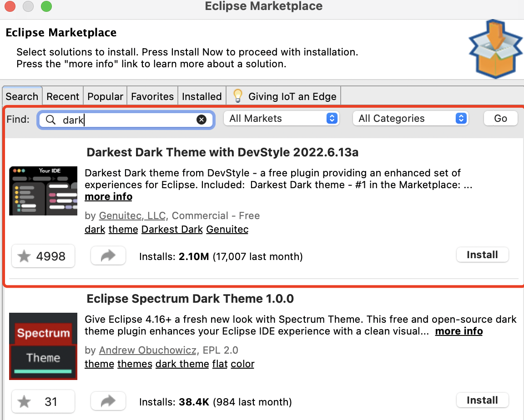524x420 pixels.
Task: Install the Darkest Dark Theme plugin
Action: [x=482, y=255]
